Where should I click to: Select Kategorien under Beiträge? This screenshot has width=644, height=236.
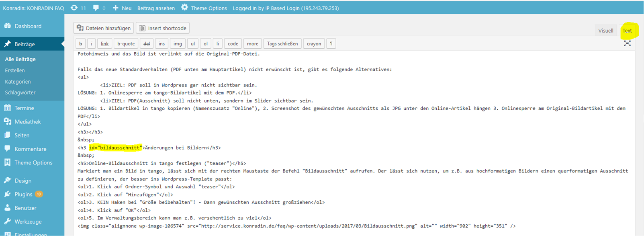pos(18,81)
